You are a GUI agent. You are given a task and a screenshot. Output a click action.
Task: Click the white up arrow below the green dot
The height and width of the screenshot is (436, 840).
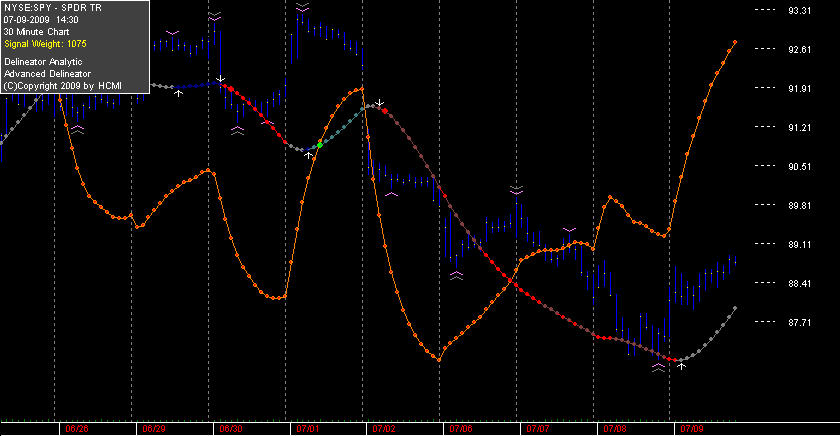[x=309, y=155]
